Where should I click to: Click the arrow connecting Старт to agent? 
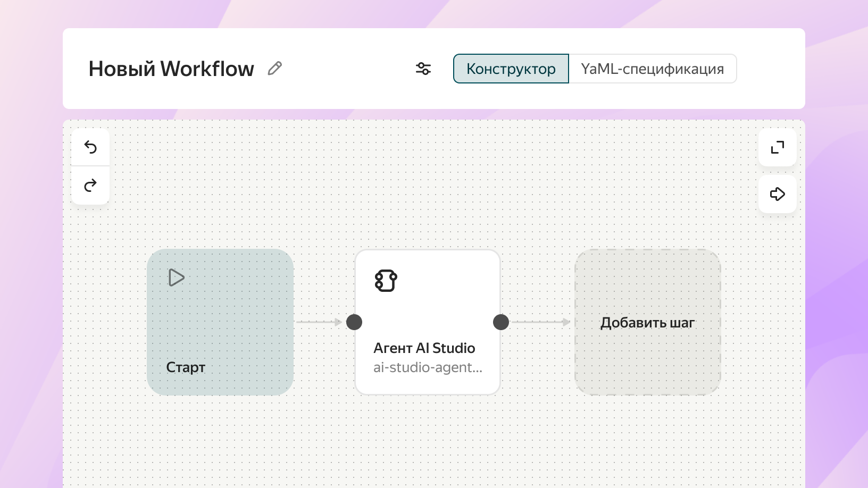pyautogui.click(x=319, y=322)
